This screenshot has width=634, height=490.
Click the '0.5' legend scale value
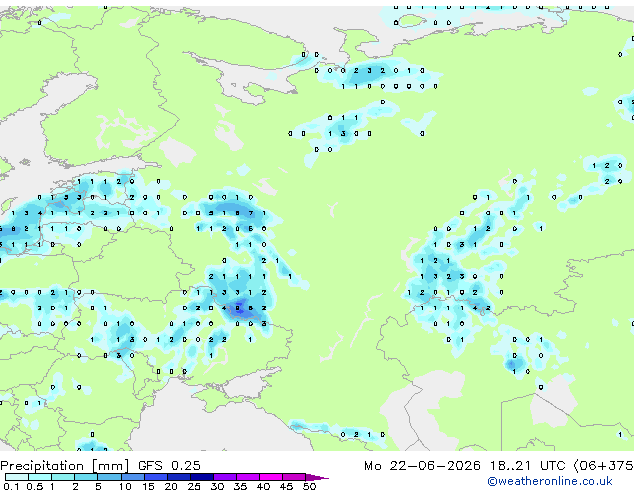[34, 486]
